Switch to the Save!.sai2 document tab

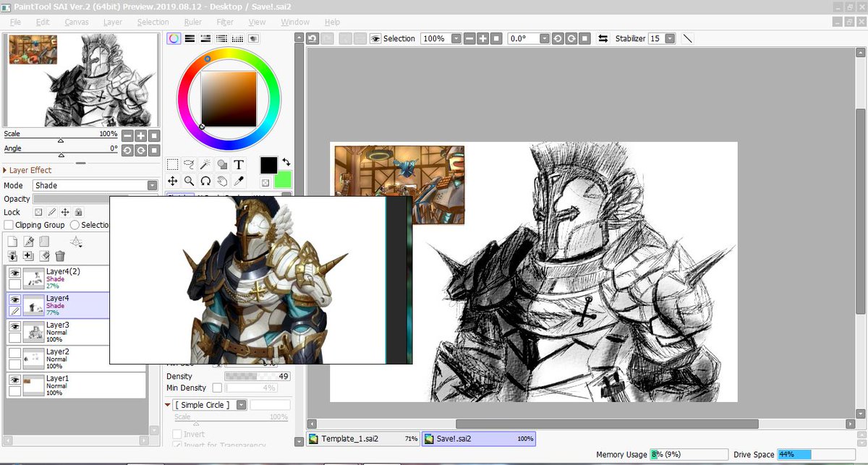click(478, 438)
